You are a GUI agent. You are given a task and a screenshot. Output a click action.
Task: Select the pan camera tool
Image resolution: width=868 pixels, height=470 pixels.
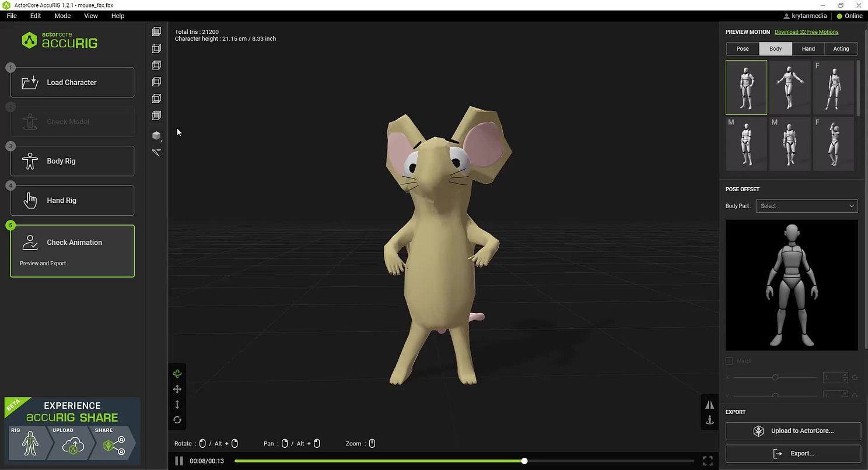coord(177,389)
